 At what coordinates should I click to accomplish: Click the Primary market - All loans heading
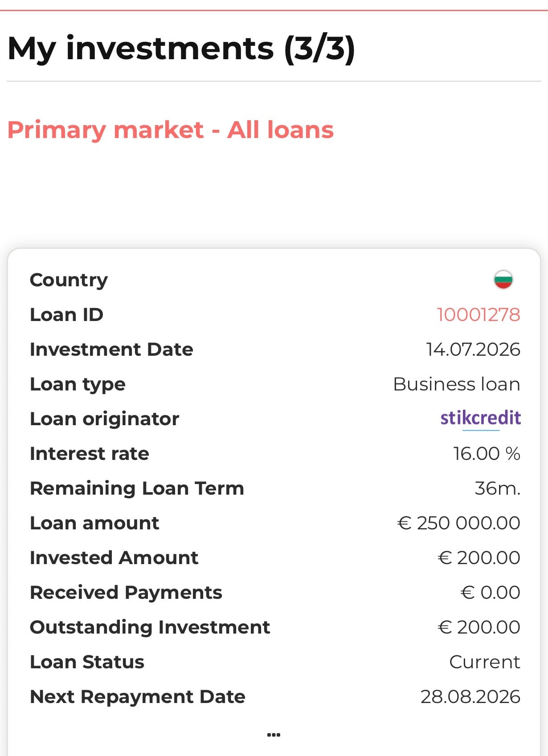click(x=171, y=130)
